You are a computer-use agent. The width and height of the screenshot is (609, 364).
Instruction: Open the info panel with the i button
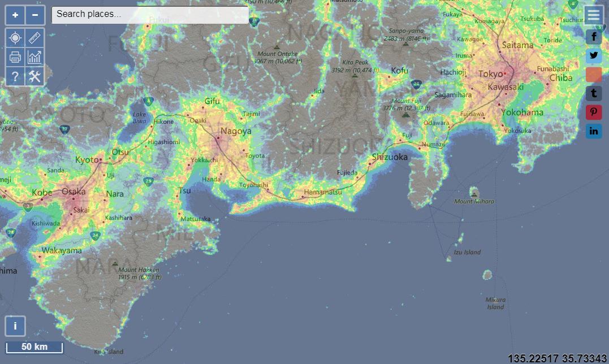[x=15, y=326]
